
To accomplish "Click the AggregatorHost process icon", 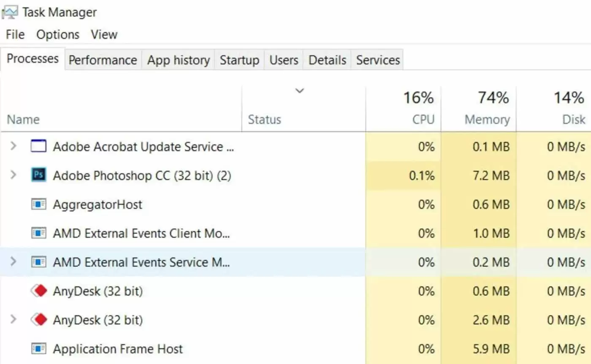I will point(38,205).
